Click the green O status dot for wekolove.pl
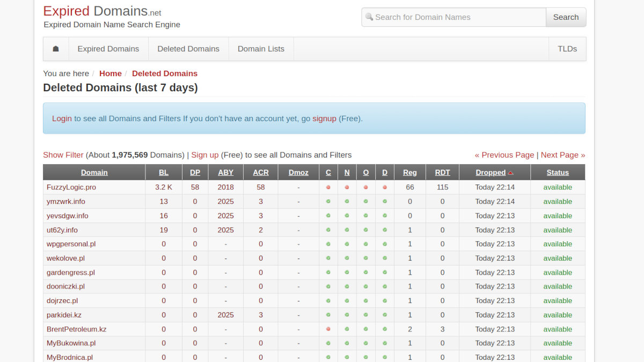Screen dimensions: 644x362 [366, 258]
